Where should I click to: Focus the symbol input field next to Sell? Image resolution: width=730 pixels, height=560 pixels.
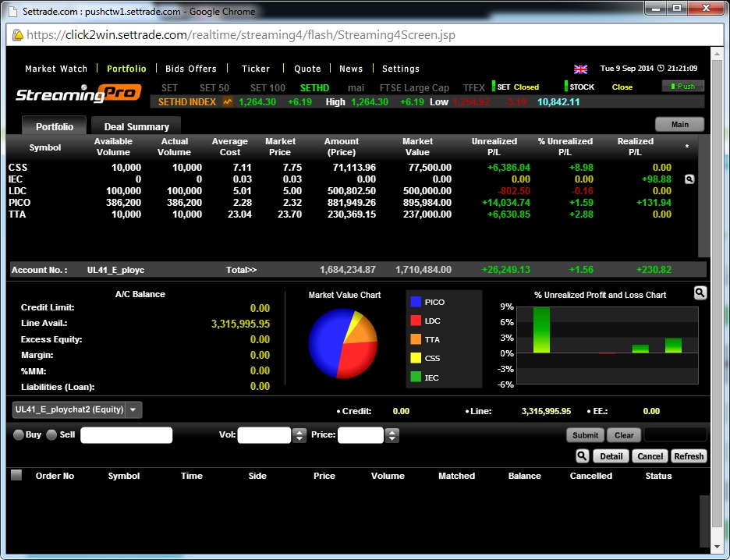click(x=126, y=435)
